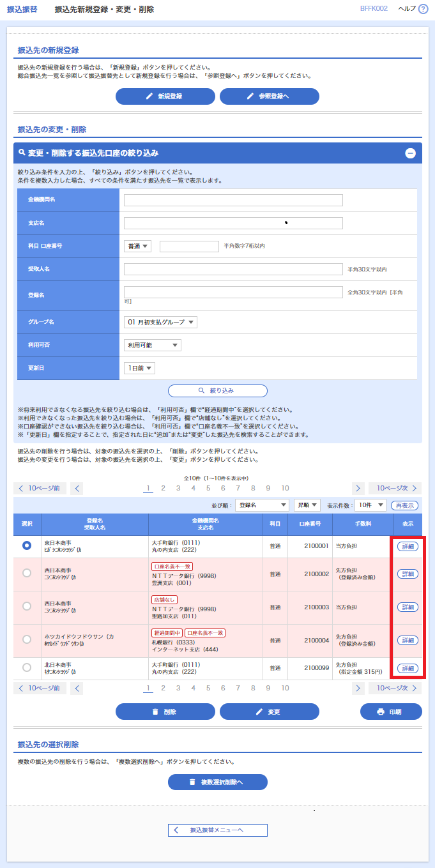
Task: Click 10ページ次 above the table
Action: pyautogui.click(x=395, y=489)
